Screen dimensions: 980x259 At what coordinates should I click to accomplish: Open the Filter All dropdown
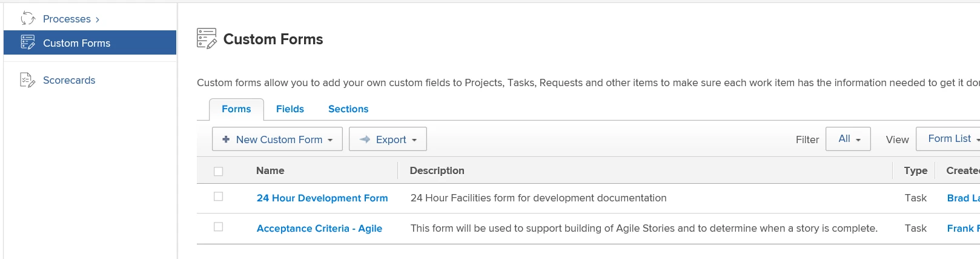click(x=848, y=139)
